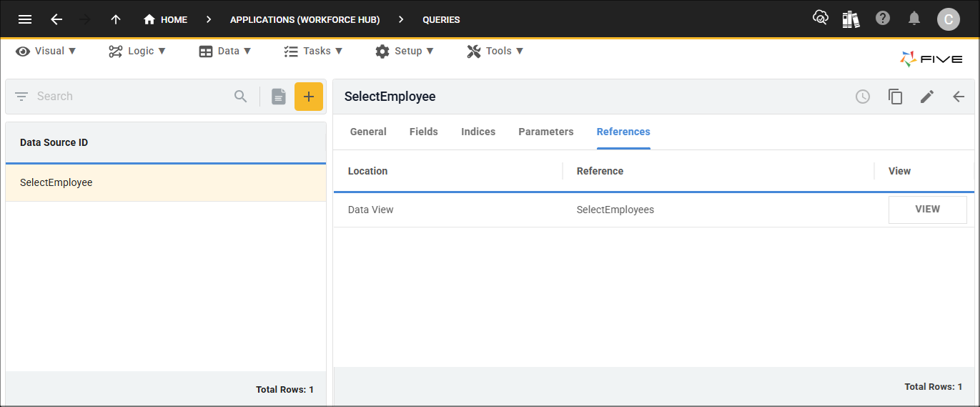980x407 pixels.
Task: Open the Tools menu
Action: coord(495,51)
